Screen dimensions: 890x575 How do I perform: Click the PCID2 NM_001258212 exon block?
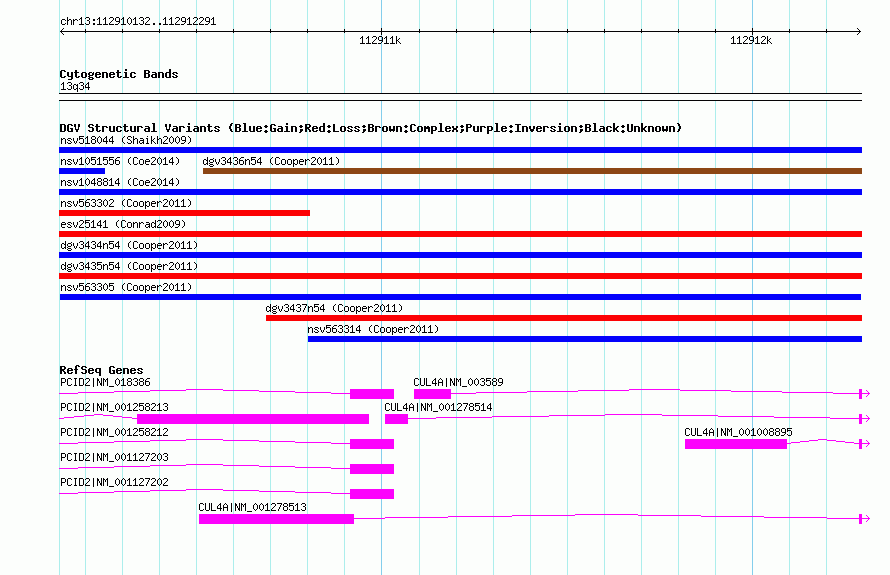tap(372, 444)
